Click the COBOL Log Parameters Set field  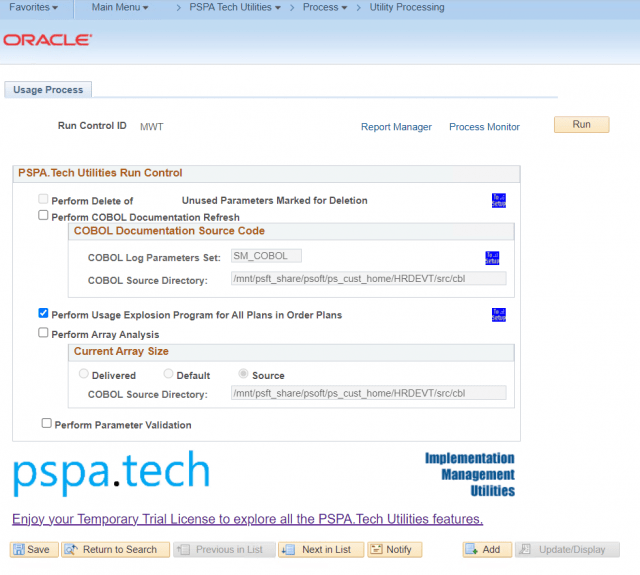[x=266, y=256]
